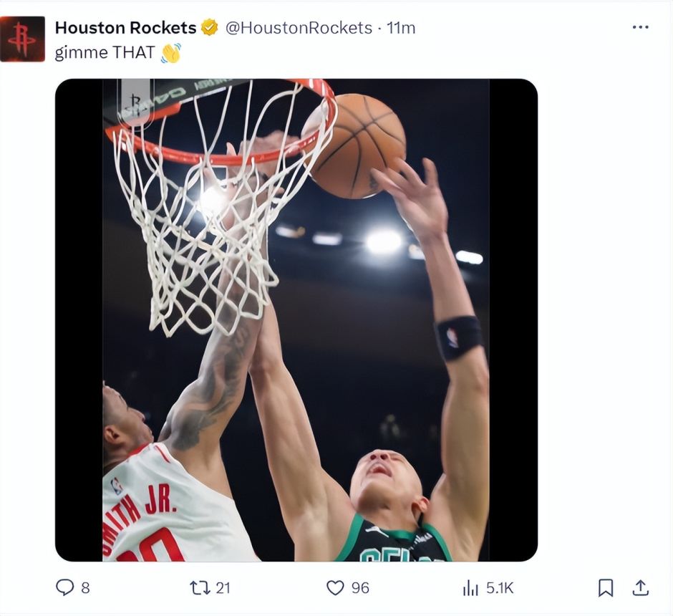The height and width of the screenshot is (616, 673).
Task: Open view analytics bar chart icon
Action: [x=470, y=587]
